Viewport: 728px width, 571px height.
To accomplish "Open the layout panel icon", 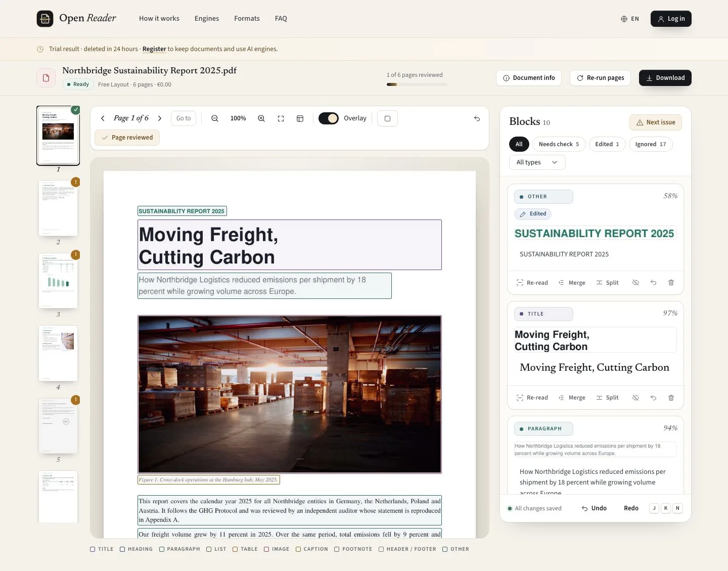I will [300, 118].
